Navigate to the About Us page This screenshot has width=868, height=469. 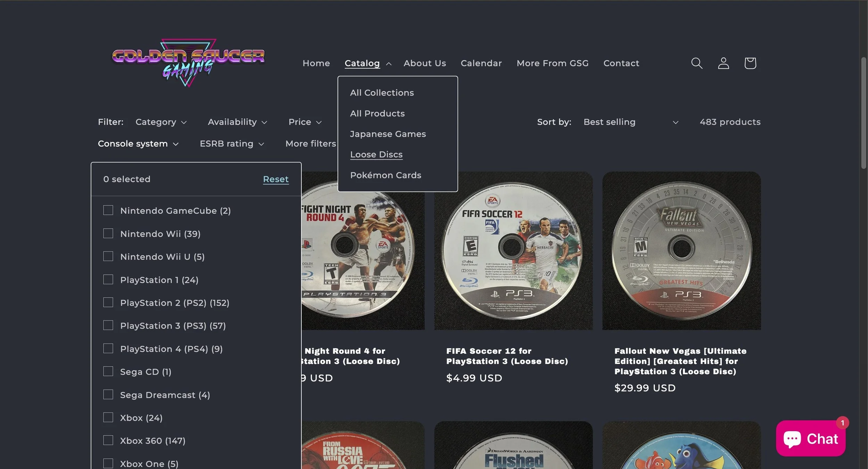click(x=424, y=63)
